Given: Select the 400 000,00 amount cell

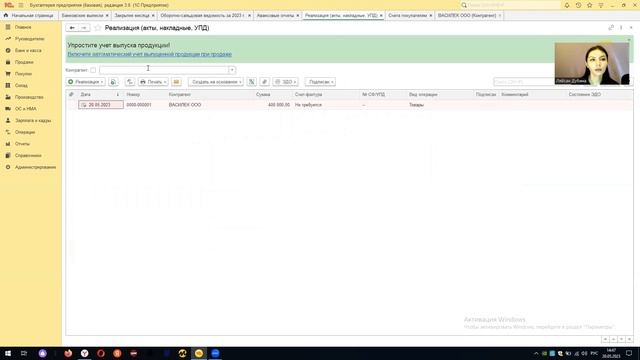Looking at the screenshot, I should tap(273, 105).
